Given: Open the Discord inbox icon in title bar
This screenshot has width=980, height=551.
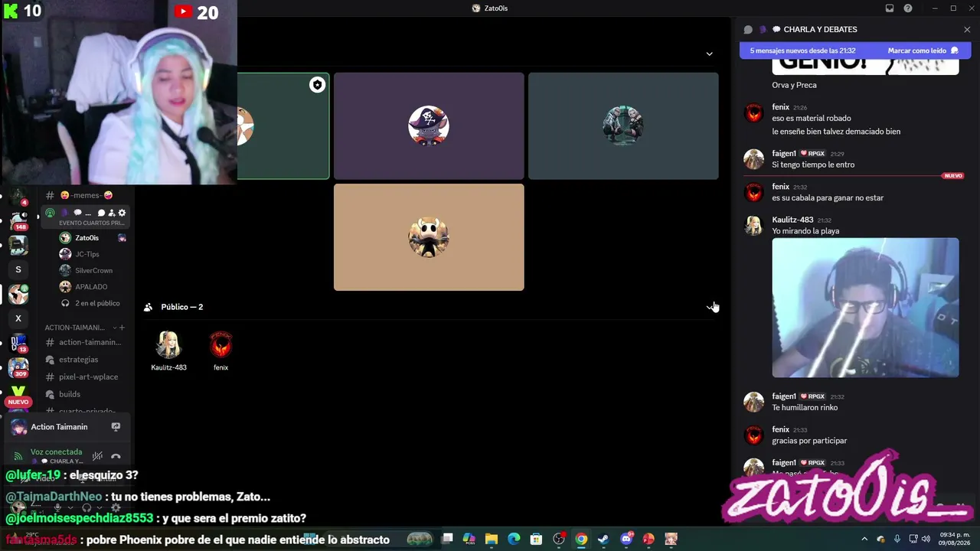Looking at the screenshot, I should pyautogui.click(x=890, y=8).
